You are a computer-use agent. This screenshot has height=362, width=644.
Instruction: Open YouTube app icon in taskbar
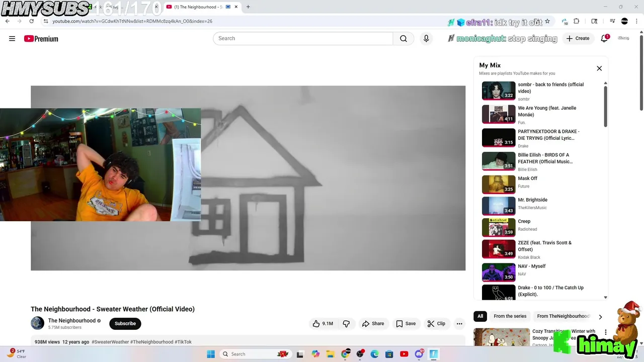pyautogui.click(x=404, y=354)
